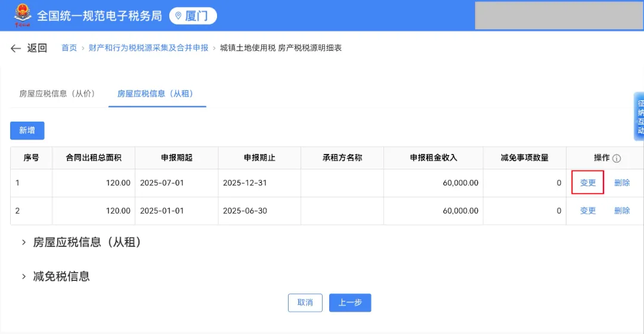
Task: Click the back arrow icon
Action: 16,48
